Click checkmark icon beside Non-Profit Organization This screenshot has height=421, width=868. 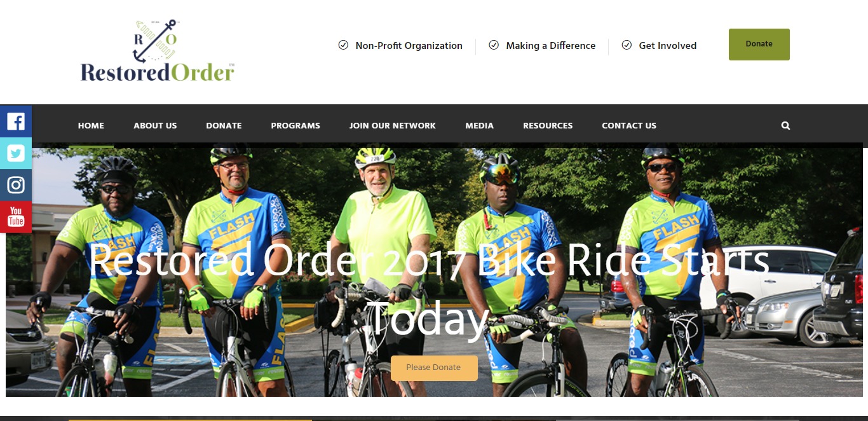coord(343,45)
